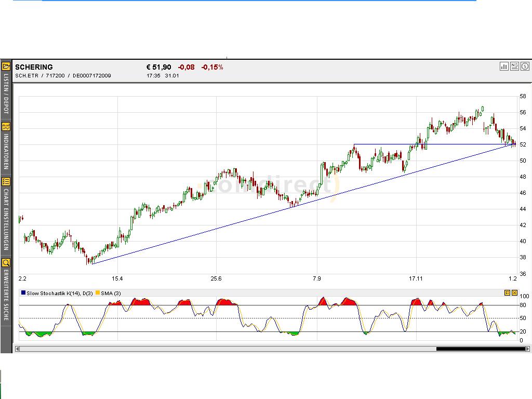The width and height of the screenshot is (532, 399).
Task: Click the 15.4 date axis label
Action: coord(117,278)
